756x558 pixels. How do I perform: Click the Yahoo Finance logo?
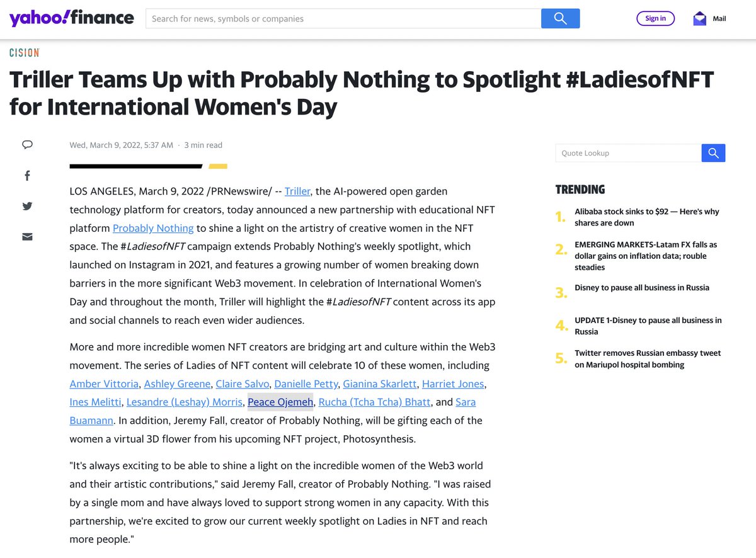71,18
